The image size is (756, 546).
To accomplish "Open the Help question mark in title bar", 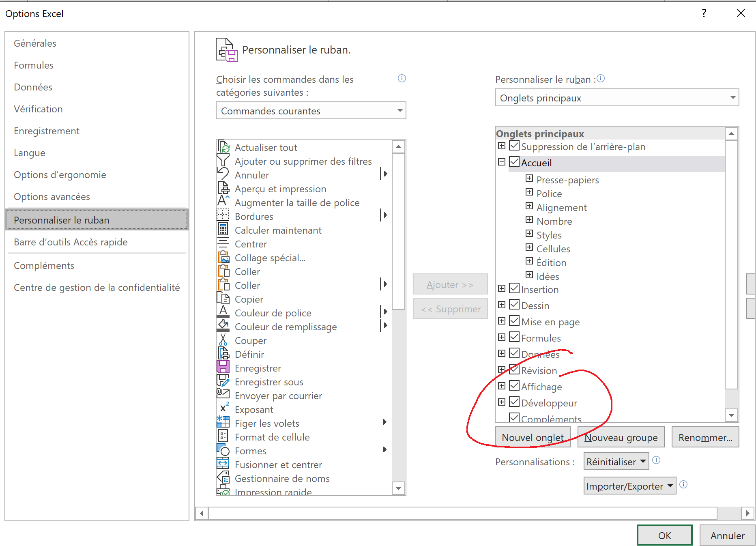I will point(704,13).
